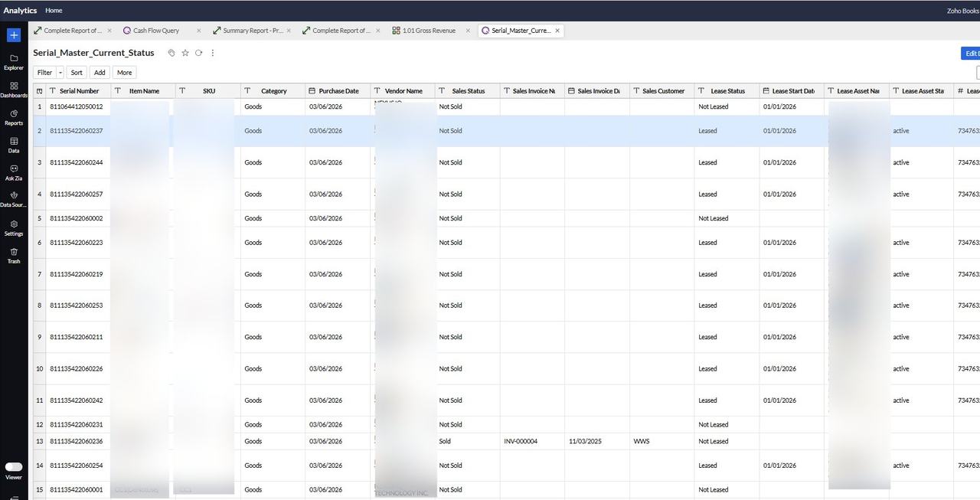Click the Vendor Name column header
The width and height of the screenshot is (980, 500).
pyautogui.click(x=403, y=90)
